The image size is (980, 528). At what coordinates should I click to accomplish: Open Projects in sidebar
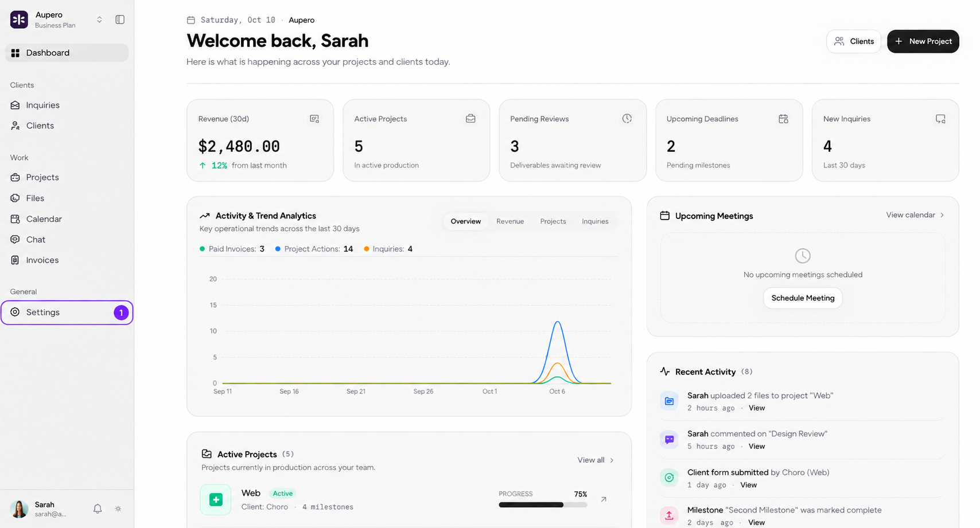[x=67, y=177]
